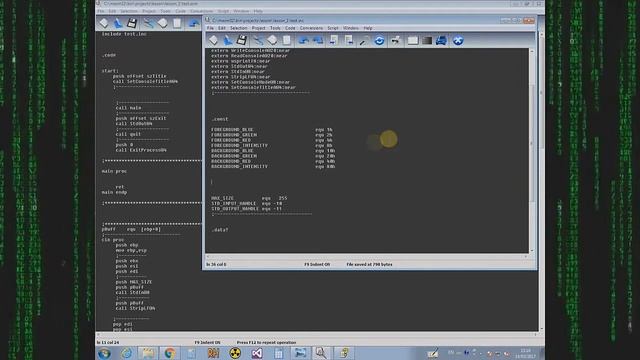
Task: Click the blue Open file icon in front window
Action: [x=228, y=40]
